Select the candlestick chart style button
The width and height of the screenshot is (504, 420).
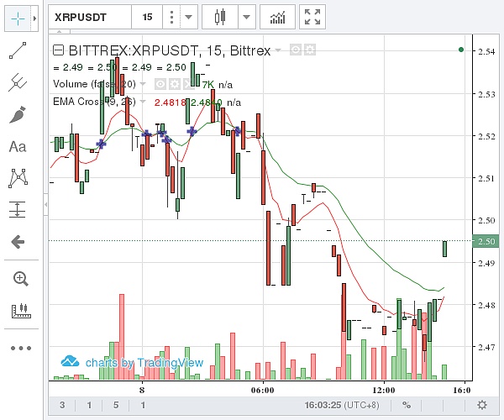point(220,17)
